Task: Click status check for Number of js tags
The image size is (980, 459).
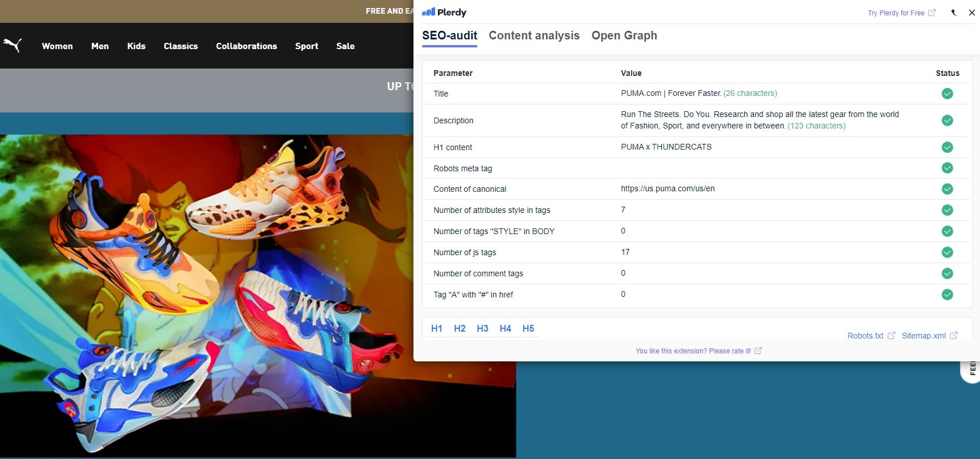Action: coord(947,252)
